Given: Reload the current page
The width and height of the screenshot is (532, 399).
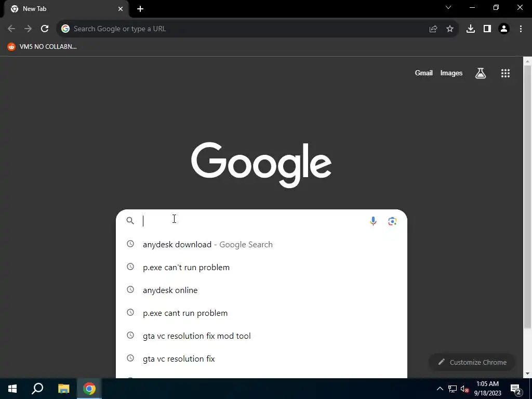Looking at the screenshot, I should click(45, 29).
